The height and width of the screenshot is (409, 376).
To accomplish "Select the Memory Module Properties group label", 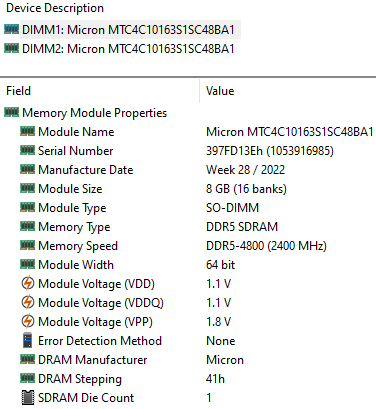I will pyautogui.click(x=95, y=113).
